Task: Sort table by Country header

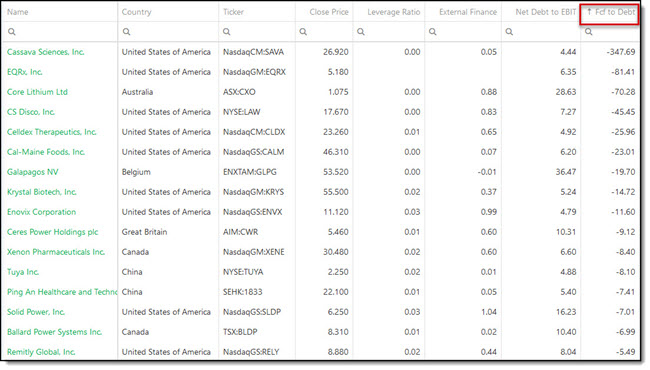Action: (x=136, y=12)
